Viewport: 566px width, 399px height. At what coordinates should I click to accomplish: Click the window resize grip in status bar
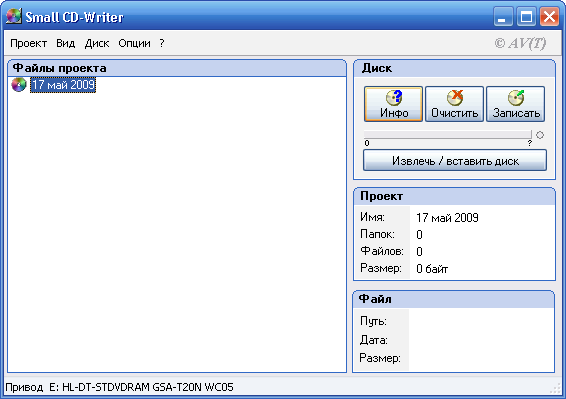556,389
